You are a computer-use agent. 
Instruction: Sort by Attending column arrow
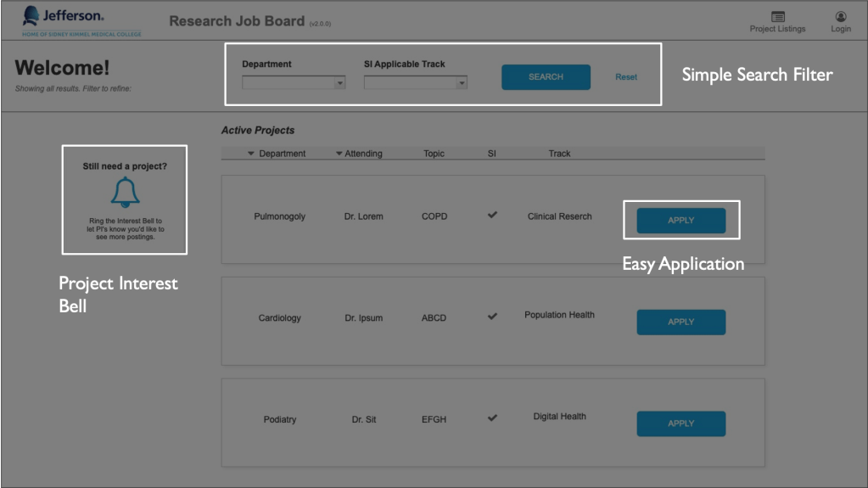(339, 154)
